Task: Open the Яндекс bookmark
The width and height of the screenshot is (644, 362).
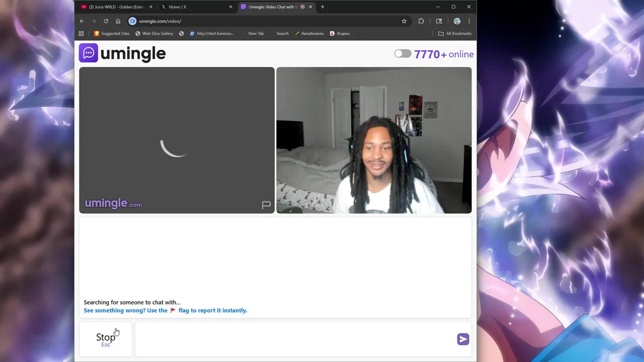Action: (x=340, y=34)
